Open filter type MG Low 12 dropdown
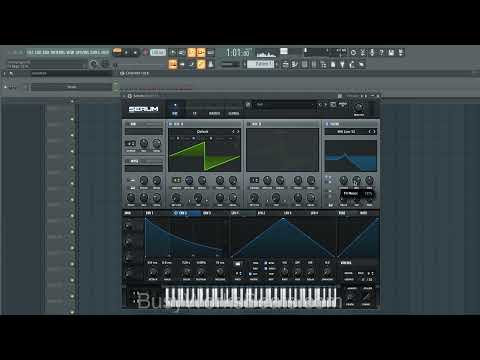 [346, 132]
